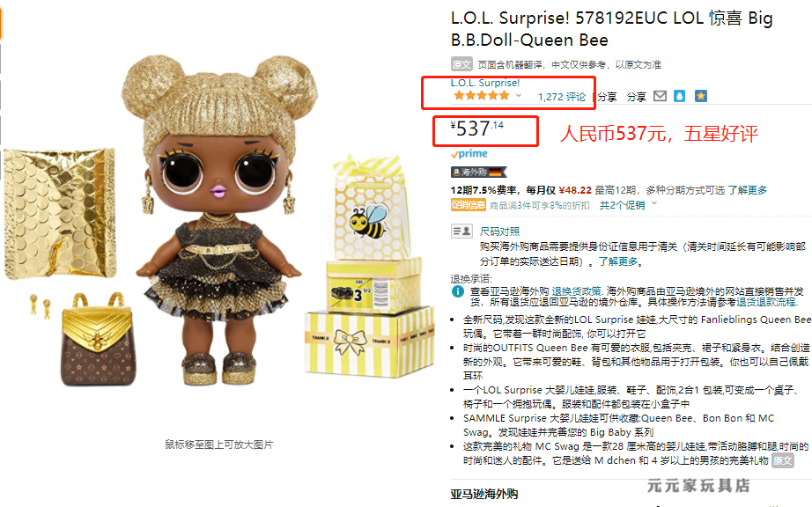Click the size chart 尺码对照 icon
This screenshot has width=812, height=507.
click(x=461, y=231)
